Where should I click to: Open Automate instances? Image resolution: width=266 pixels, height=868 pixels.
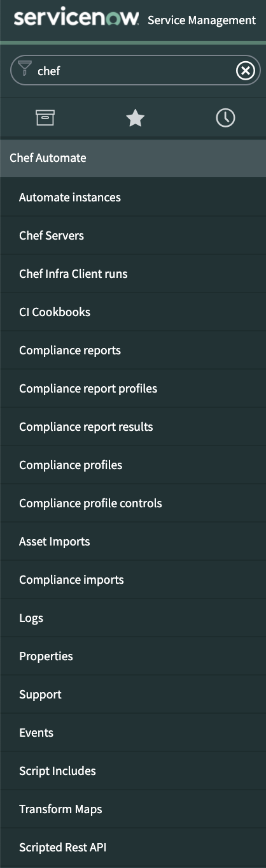coord(133,198)
